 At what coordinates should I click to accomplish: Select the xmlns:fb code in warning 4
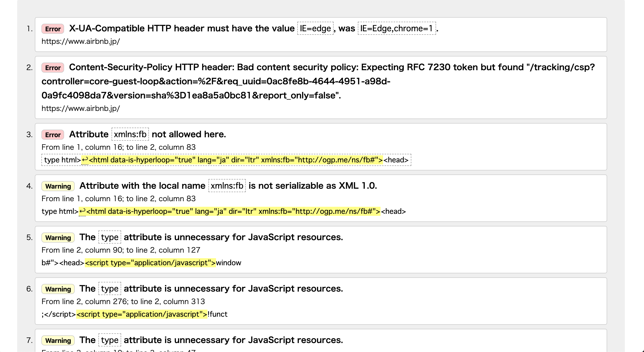coord(227,186)
